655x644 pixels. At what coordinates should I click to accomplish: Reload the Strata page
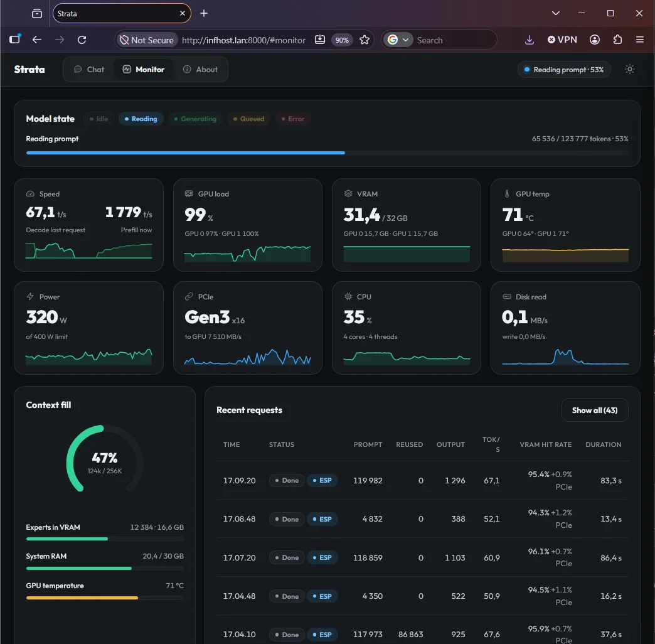click(x=82, y=40)
